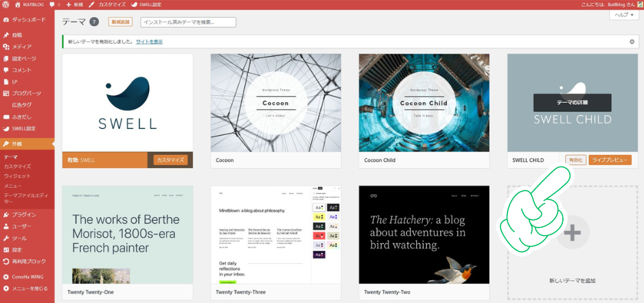The image size is (644, 303).
Task: Open the 固定ページ sidebar menu
Action: (27, 59)
